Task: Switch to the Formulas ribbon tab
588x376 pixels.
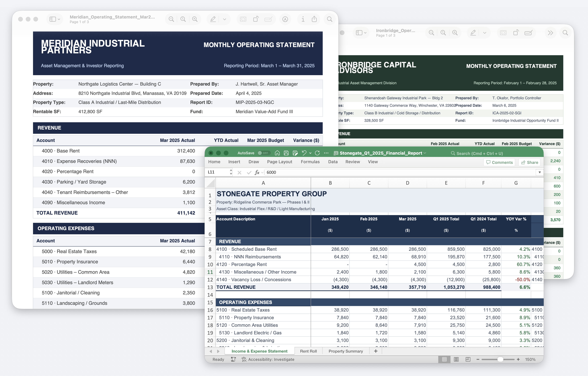Action: [310, 162]
